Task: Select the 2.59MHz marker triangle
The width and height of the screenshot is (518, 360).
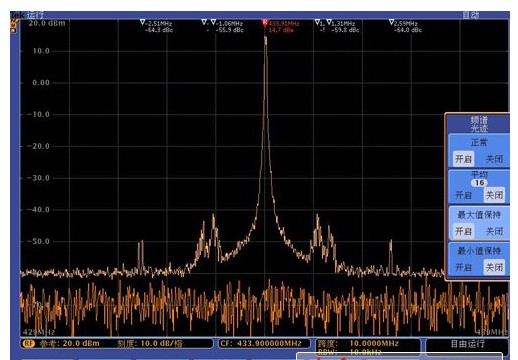Action: pyautogui.click(x=391, y=22)
